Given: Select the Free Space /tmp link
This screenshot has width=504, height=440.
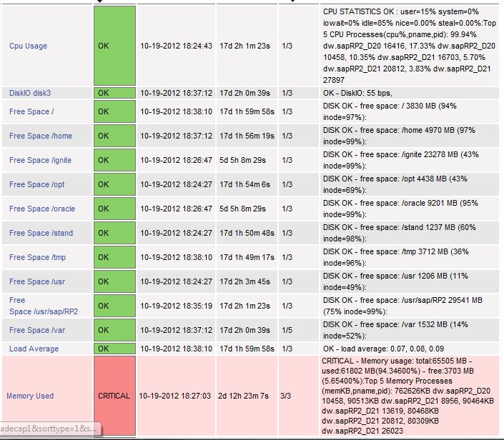Looking at the screenshot, I should (x=37, y=257).
